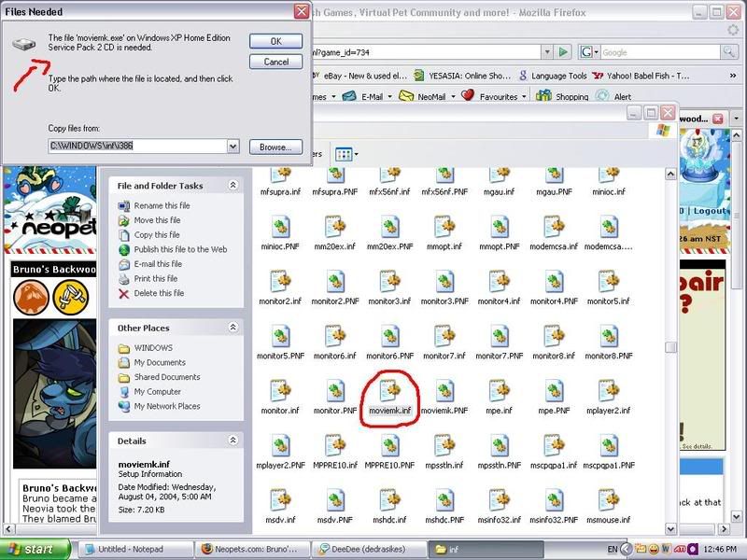This screenshot has height=560, width=747.
Task: Select the msmouse.inf file icon
Action: point(609,500)
